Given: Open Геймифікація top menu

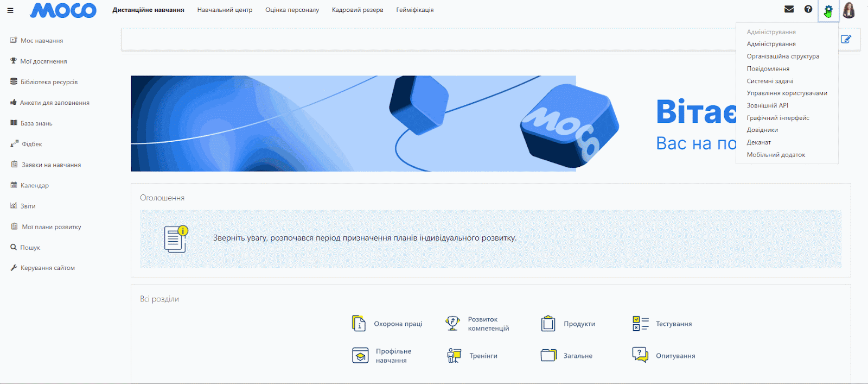Looking at the screenshot, I should pyautogui.click(x=415, y=10).
